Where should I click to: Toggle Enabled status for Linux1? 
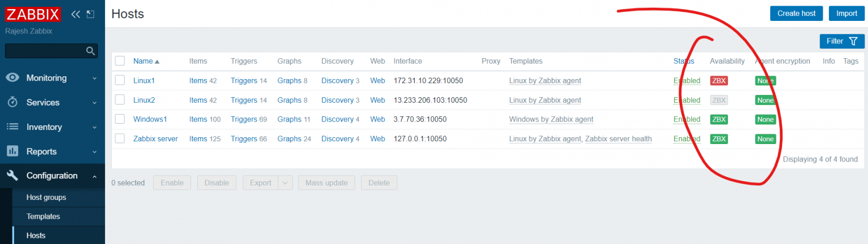[x=687, y=81]
